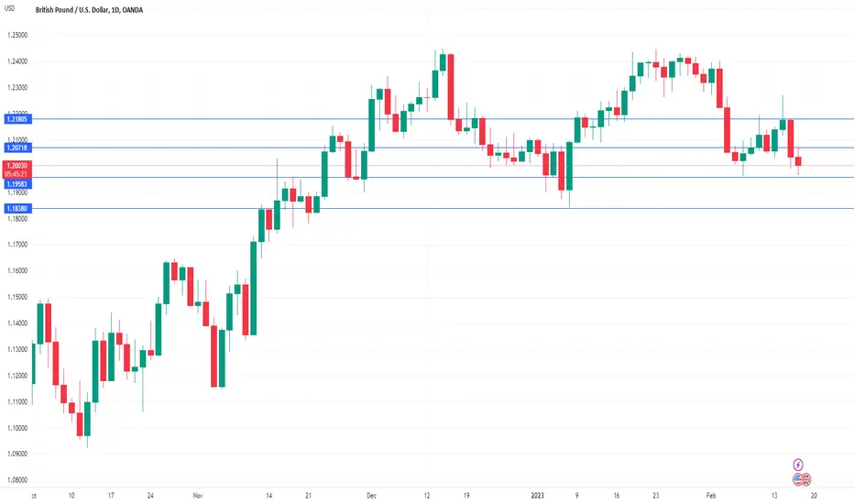Screen dimensions: 854x504
Task: Click the countdown timer 05:45:21 label
Action: [x=18, y=174]
